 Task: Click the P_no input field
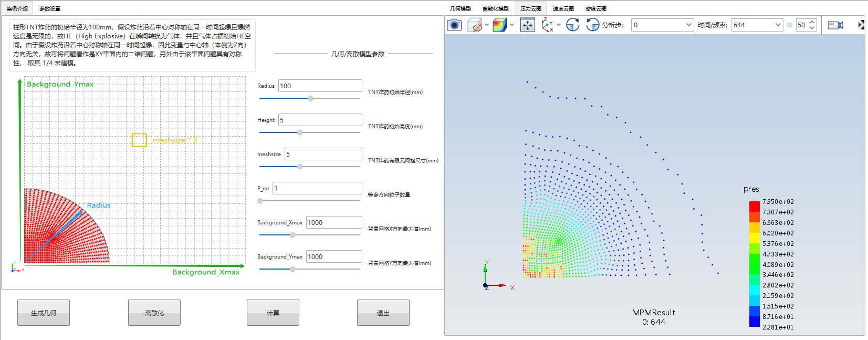click(x=318, y=188)
